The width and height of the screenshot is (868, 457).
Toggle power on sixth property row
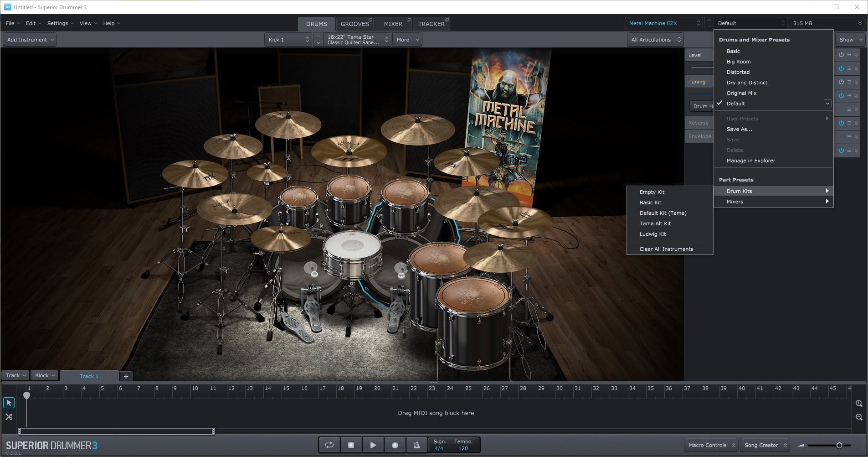(x=841, y=123)
